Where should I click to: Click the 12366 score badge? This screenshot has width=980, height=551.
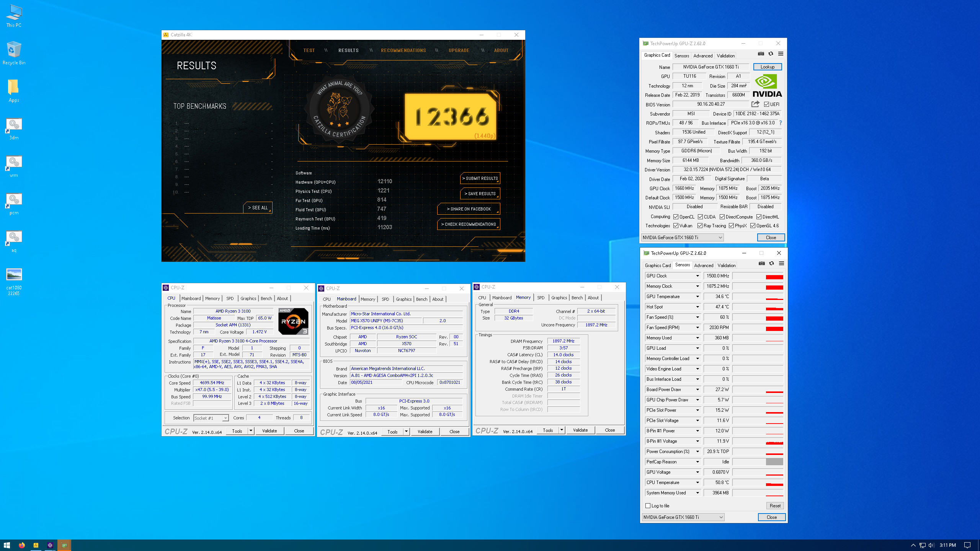point(451,117)
